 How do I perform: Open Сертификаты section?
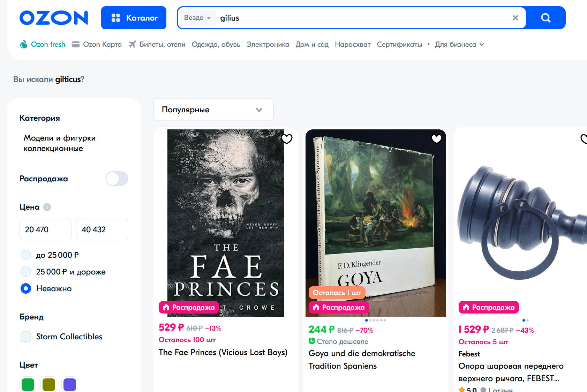(x=399, y=44)
